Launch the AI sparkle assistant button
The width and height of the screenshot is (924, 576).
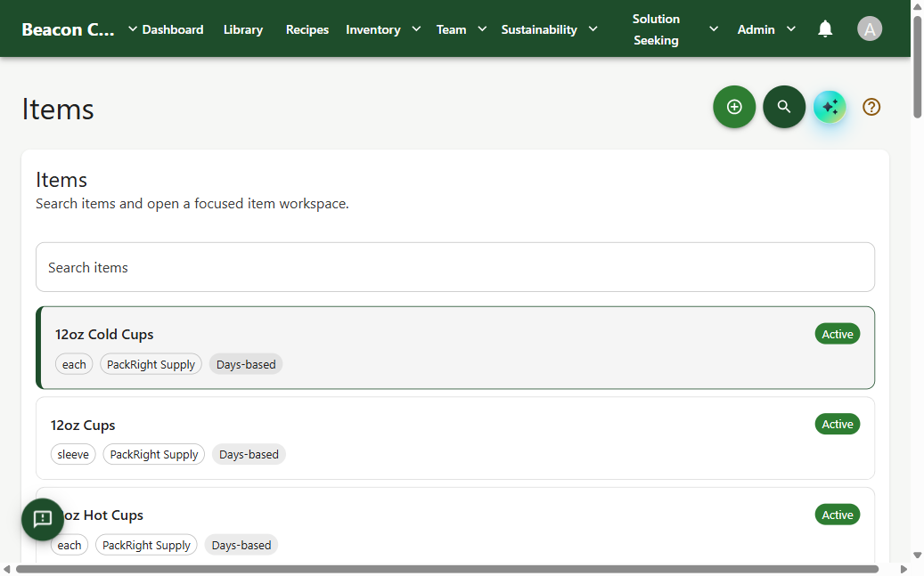pos(830,107)
